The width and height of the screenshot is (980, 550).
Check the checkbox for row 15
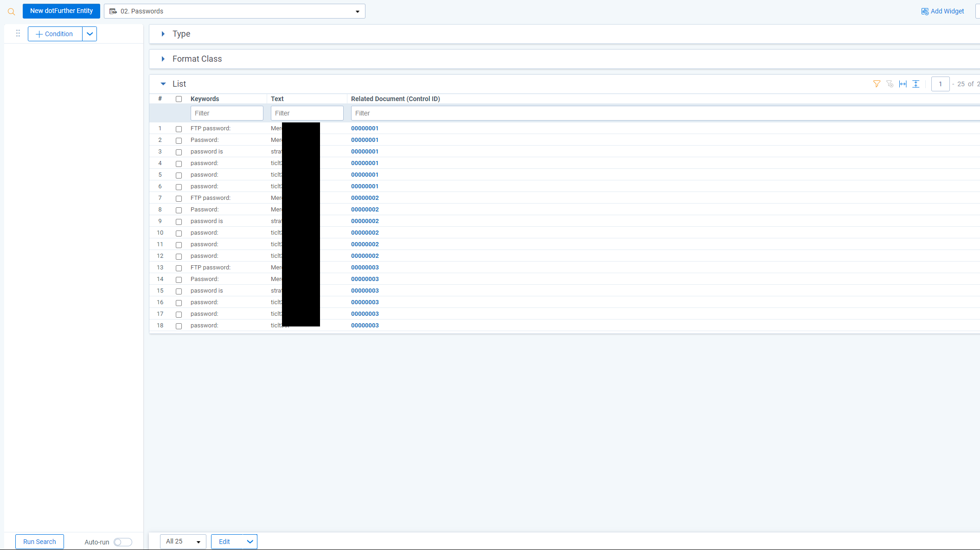tap(179, 291)
